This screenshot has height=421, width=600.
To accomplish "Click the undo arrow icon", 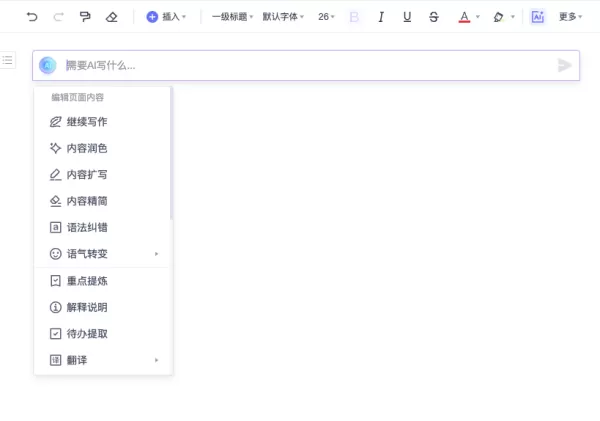I will [x=32, y=17].
